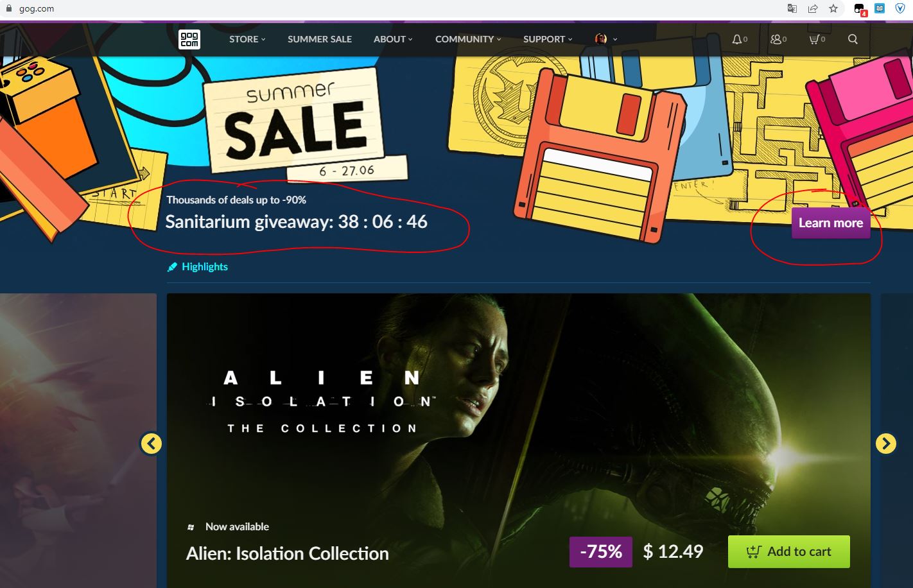Open the user avatar account menu
This screenshot has height=588, width=913.
coord(605,39)
